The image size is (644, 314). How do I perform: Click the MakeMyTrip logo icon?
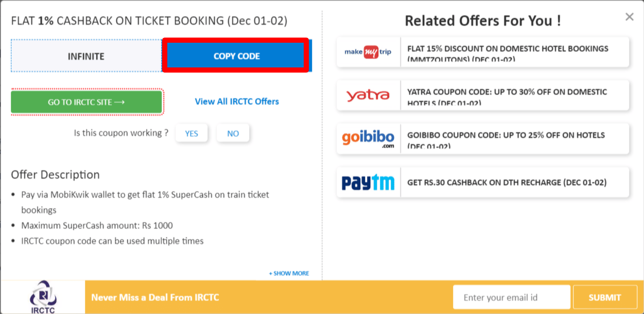[x=369, y=51]
